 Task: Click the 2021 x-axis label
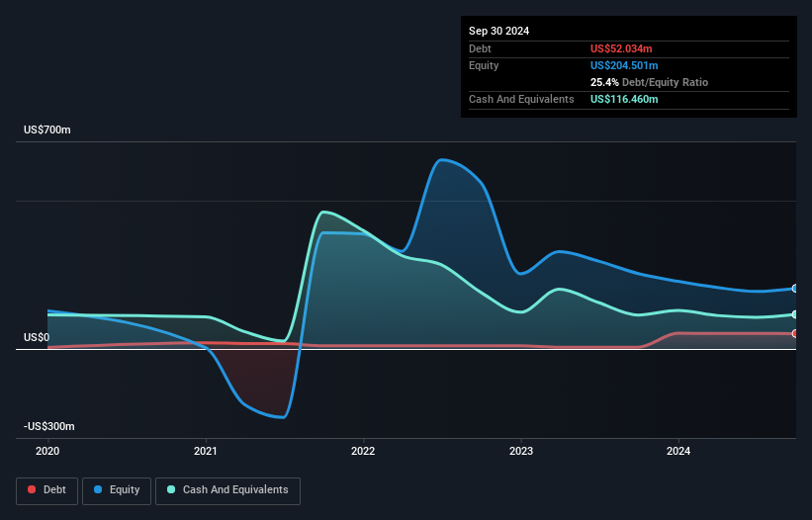206,451
